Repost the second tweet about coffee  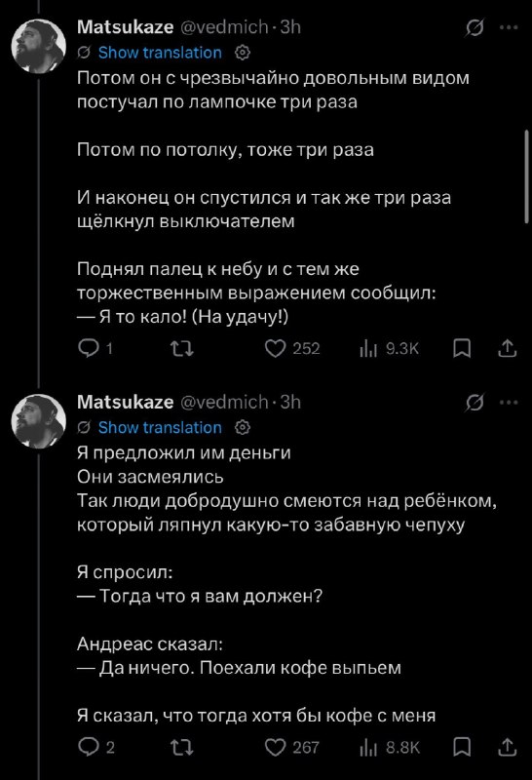pos(182,747)
